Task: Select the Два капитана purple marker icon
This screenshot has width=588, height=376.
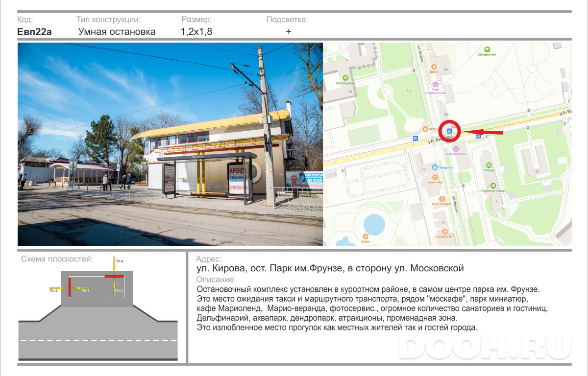Action: click(x=456, y=149)
